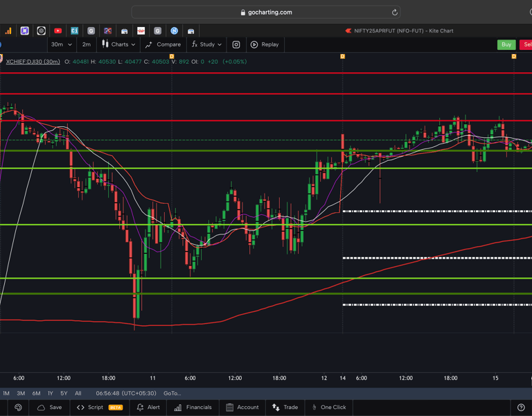Open the gray G tab beside Ci
The height and width of the screenshot is (416, 532).
click(91, 31)
